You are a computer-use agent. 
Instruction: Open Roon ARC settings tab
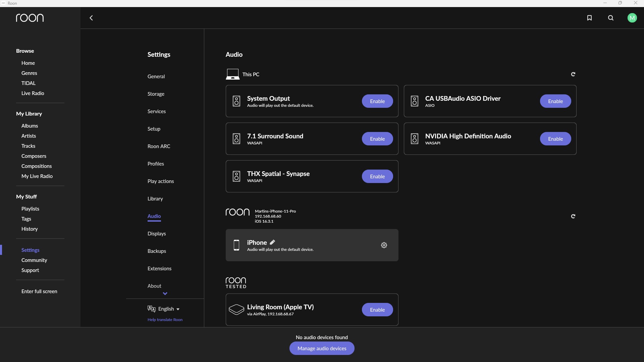159,146
